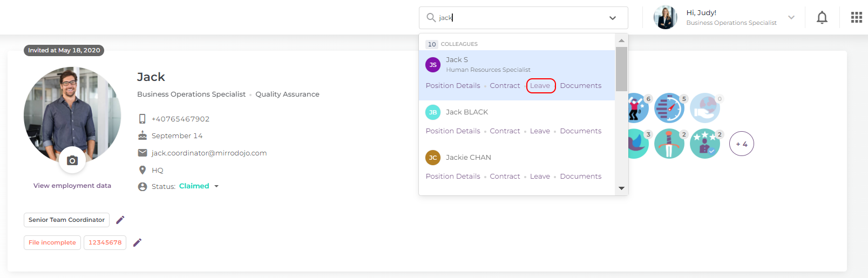The width and height of the screenshot is (868, 278).
Task: Click the envelope email icon
Action: pos(143,153)
